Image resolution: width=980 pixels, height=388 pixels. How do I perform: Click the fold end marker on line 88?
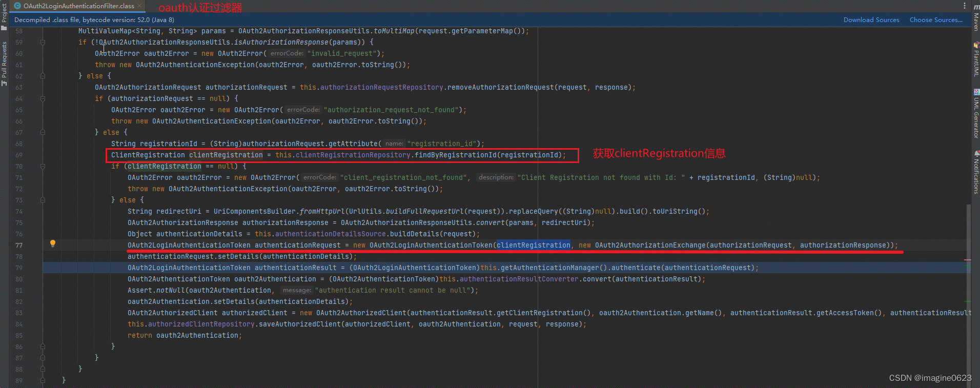[x=43, y=369]
